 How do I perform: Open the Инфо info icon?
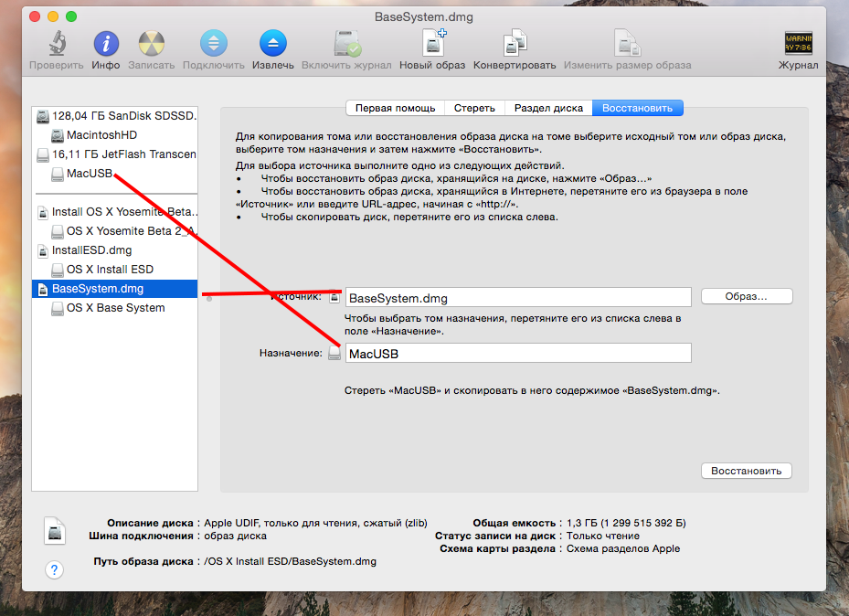106,44
